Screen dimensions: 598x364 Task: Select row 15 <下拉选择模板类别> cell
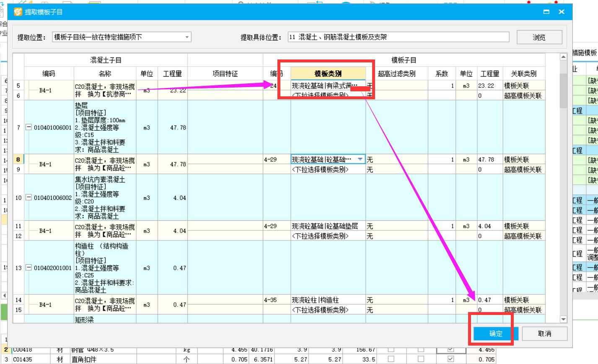(x=328, y=310)
